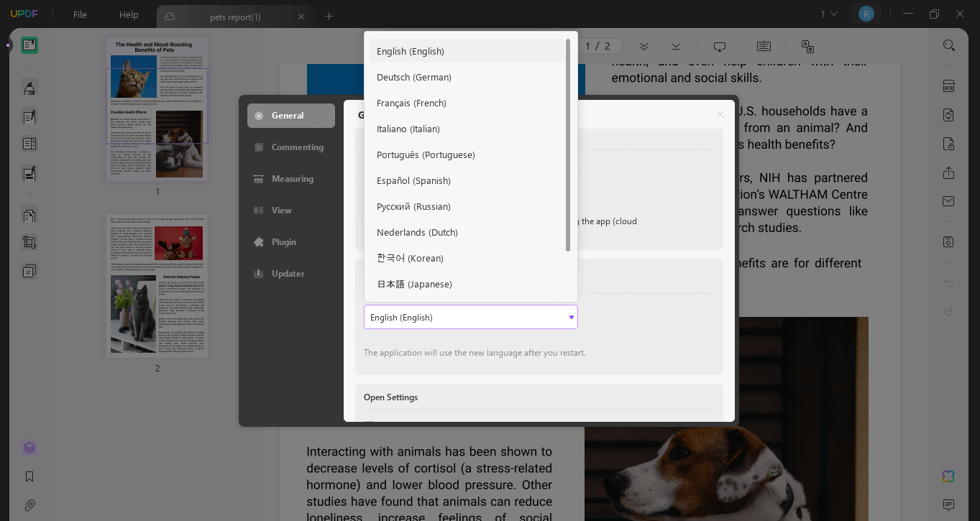
Task: Open the UPDF AI assistant
Action: coord(948,476)
